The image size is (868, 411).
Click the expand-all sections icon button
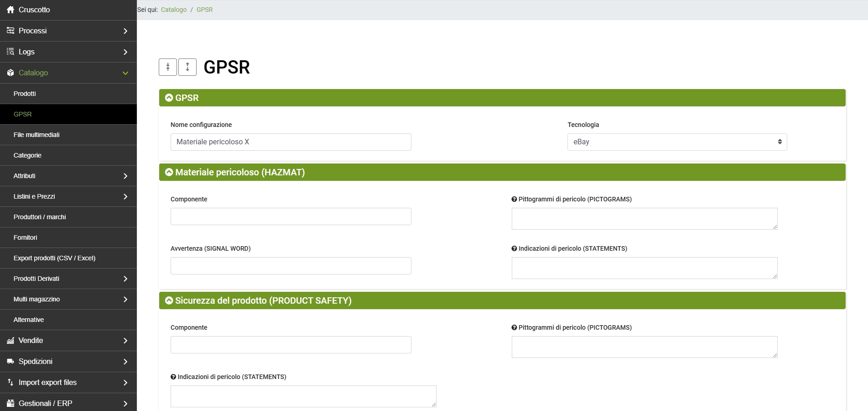[187, 67]
